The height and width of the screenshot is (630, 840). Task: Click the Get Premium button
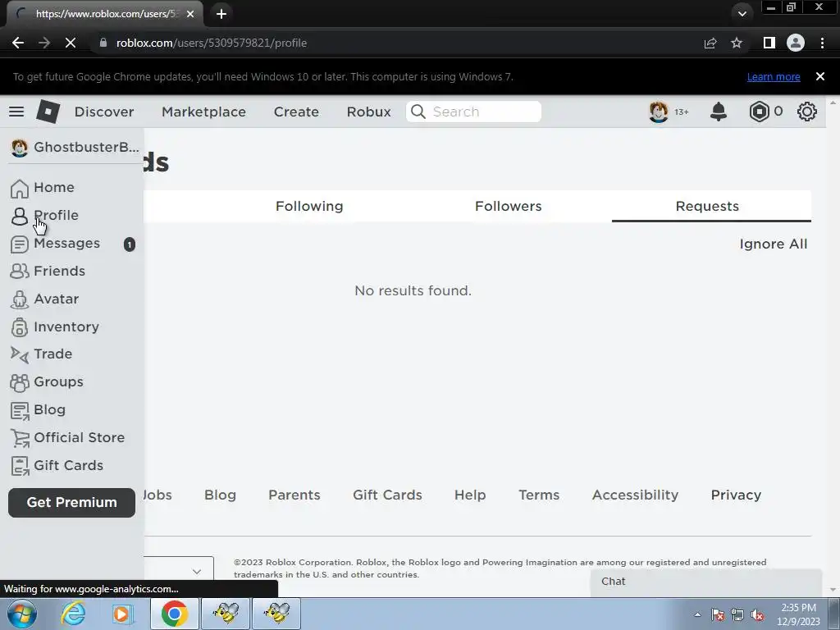72,503
